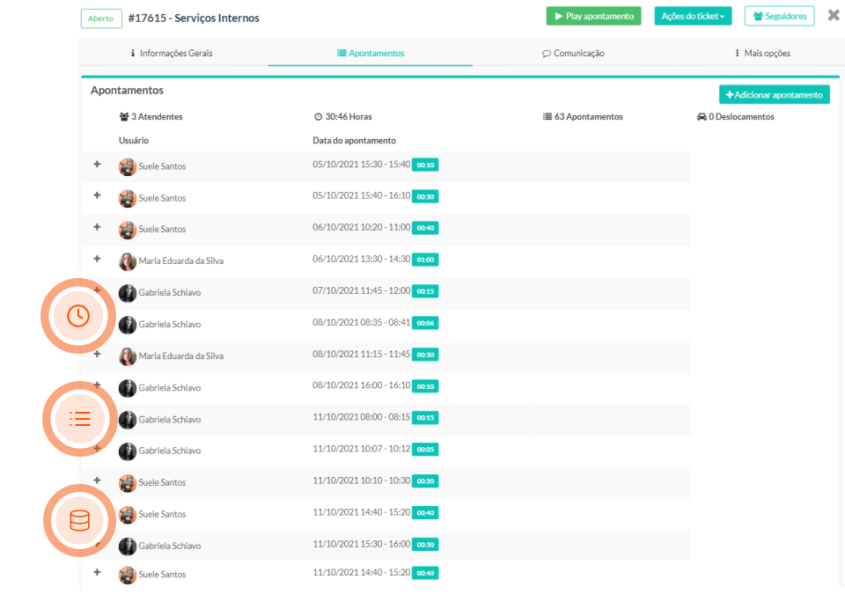This screenshot has height=616, width=845.
Task: Click Gabriela Schiavo avatar on 11/10/2021 15:30 row
Action: tap(128, 546)
